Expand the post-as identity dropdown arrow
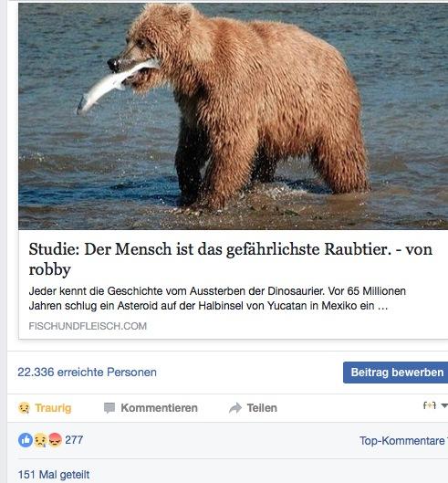 pyautogui.click(x=444, y=405)
